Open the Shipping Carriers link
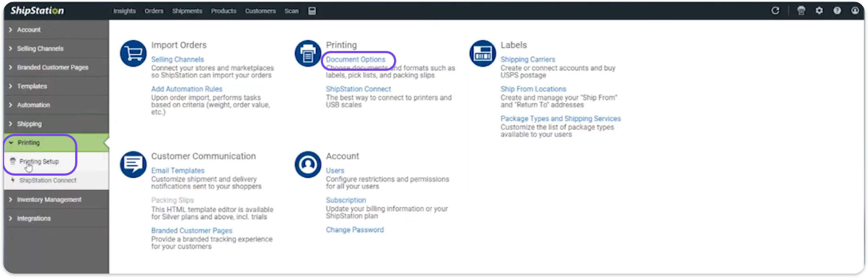 pyautogui.click(x=528, y=59)
